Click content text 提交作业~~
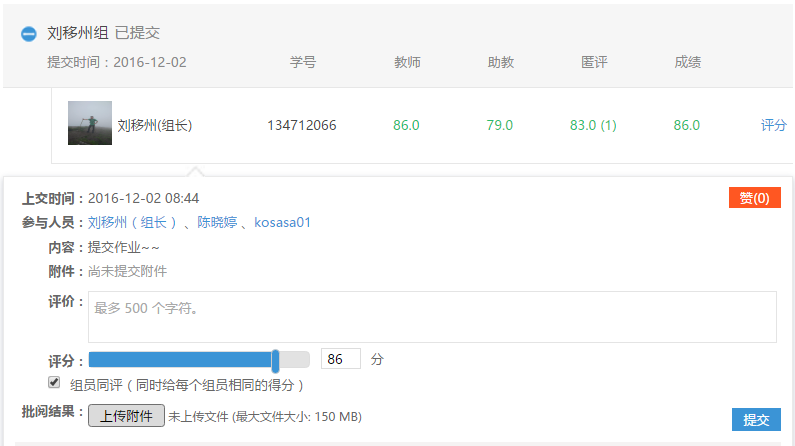Viewport: 795px width, 446px height. pos(123,248)
